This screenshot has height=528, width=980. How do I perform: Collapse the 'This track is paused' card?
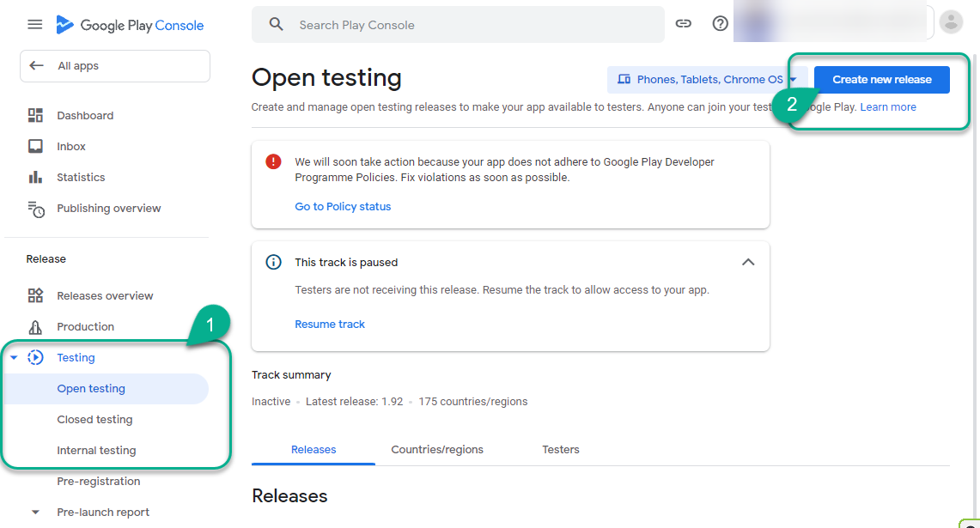[748, 262]
